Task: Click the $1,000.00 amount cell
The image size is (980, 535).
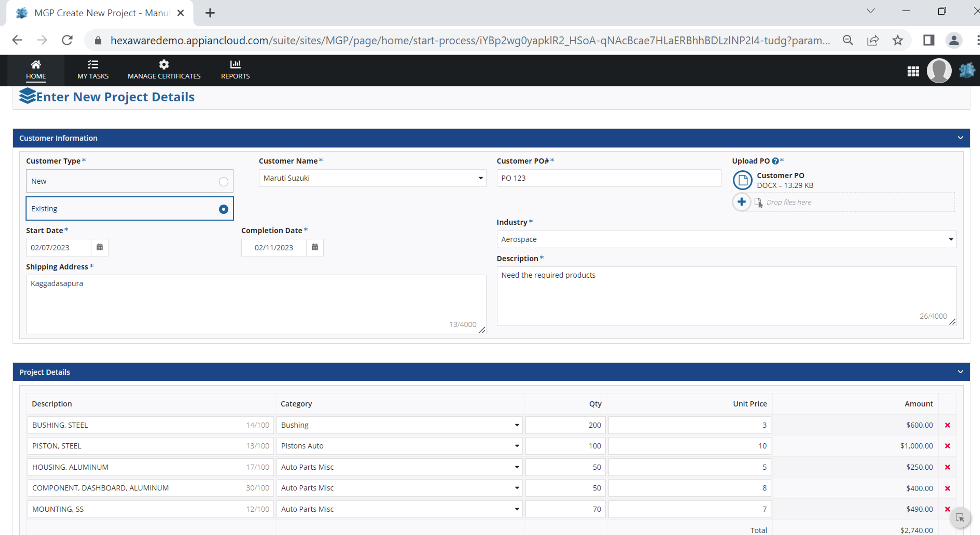Action: point(916,446)
